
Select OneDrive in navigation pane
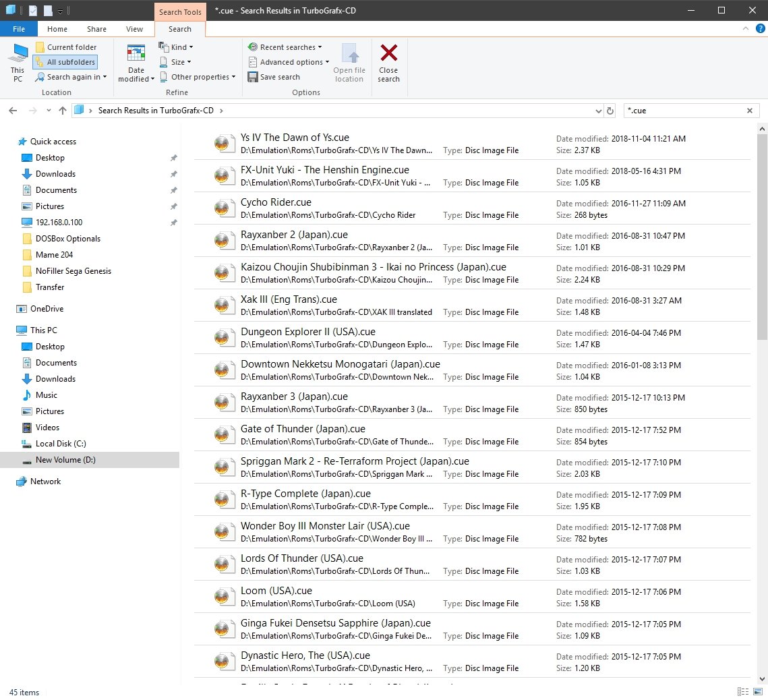(47, 309)
